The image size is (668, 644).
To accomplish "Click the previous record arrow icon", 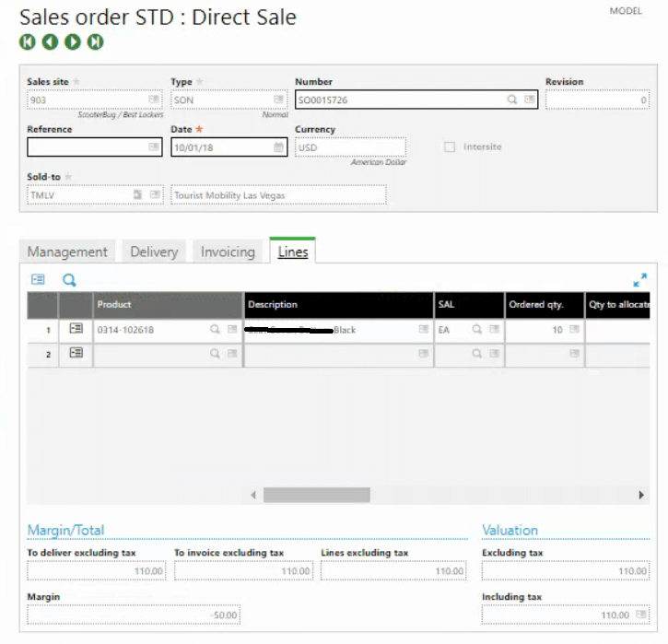I will [50, 41].
